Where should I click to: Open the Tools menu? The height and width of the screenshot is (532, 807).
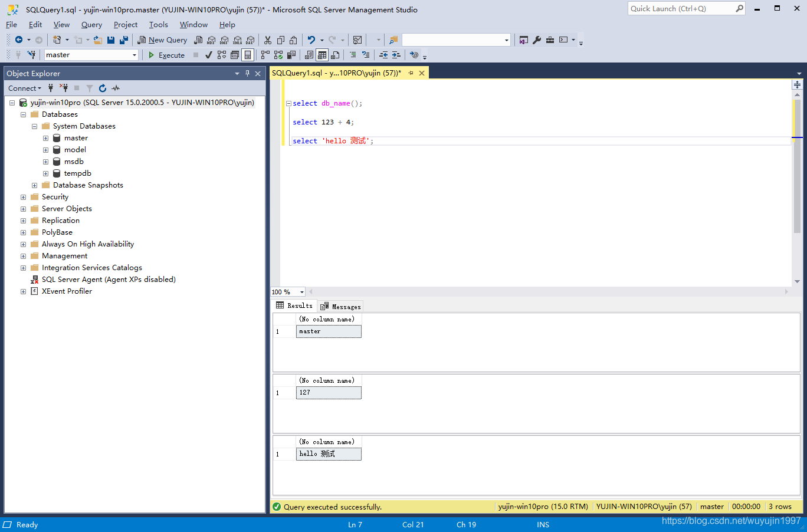click(x=158, y=25)
